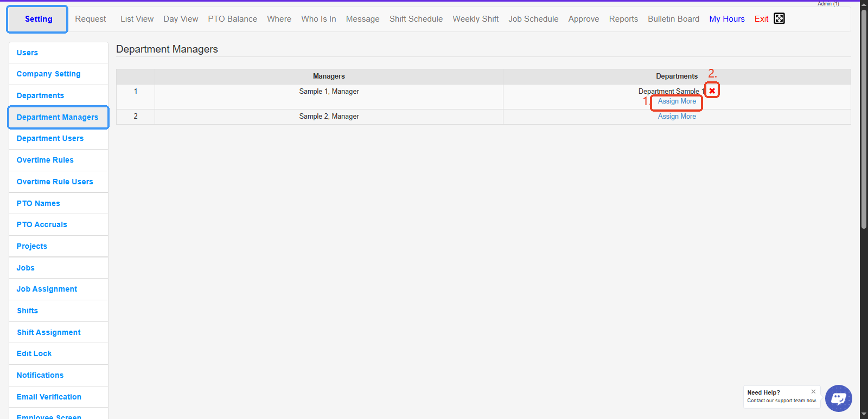The height and width of the screenshot is (419, 868).
Task: Open Users in the sidebar
Action: (x=27, y=53)
